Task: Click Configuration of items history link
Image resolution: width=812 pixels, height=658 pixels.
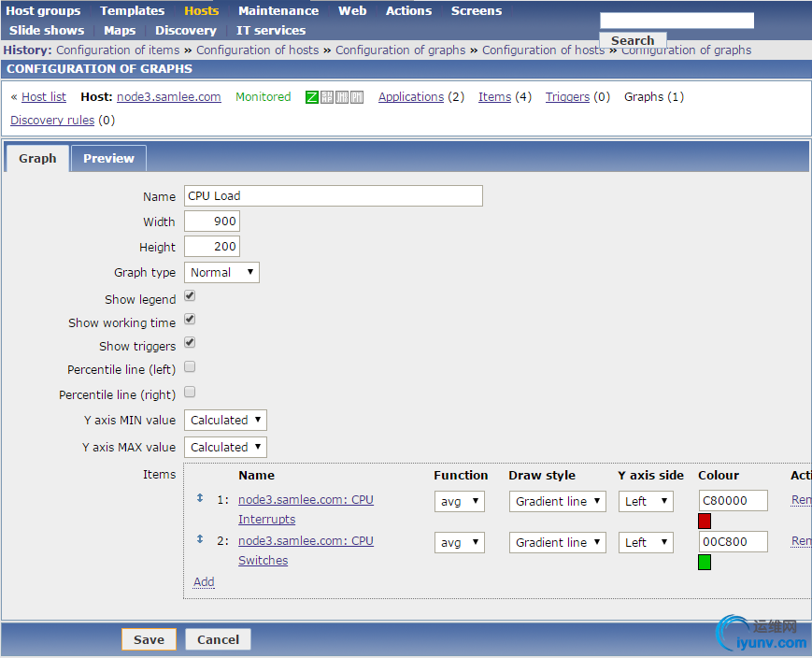Action: tap(118, 50)
